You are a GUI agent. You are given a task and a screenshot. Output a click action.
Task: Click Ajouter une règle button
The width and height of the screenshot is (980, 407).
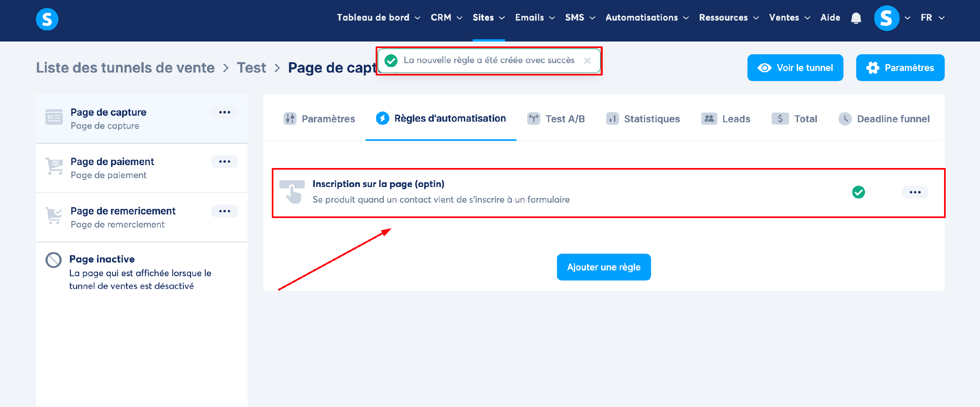click(603, 267)
